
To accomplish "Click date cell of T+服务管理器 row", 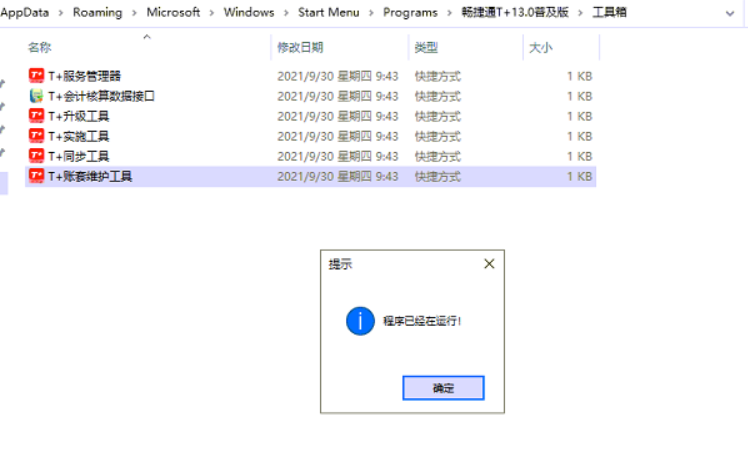I will point(338,76).
